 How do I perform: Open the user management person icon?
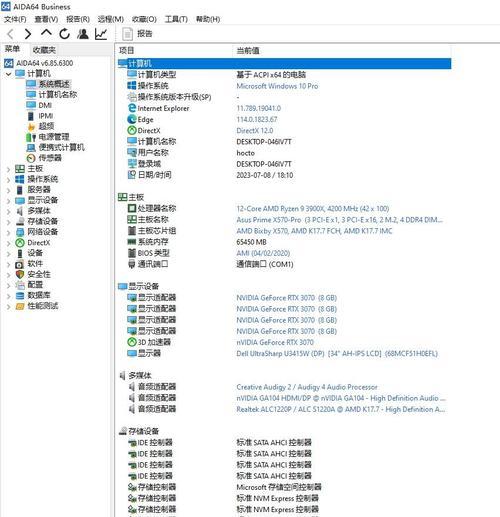pos(83,34)
